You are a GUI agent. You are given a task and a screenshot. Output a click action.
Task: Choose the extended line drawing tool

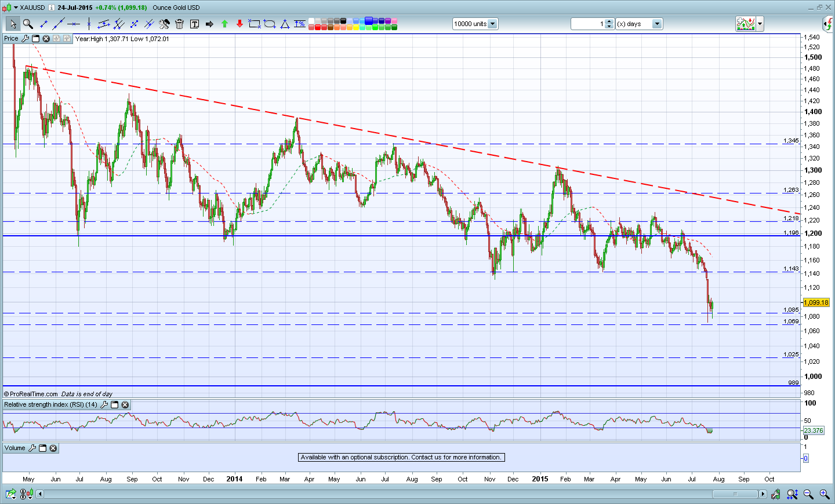point(59,24)
